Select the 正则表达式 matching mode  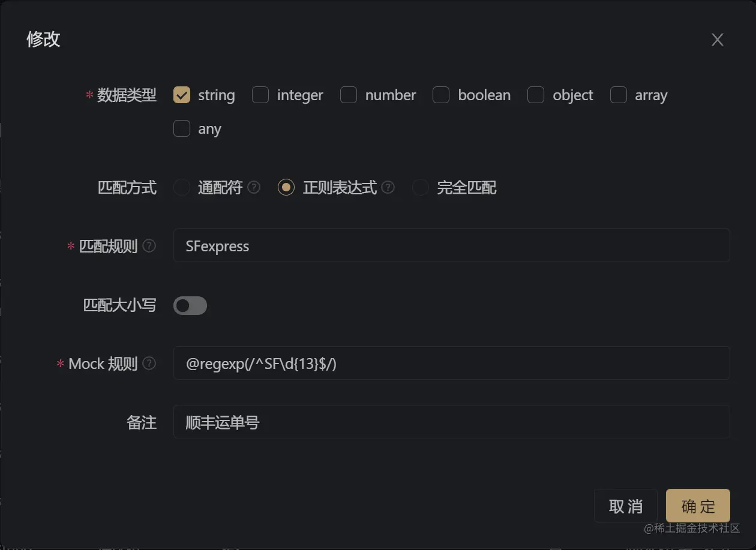[286, 187]
